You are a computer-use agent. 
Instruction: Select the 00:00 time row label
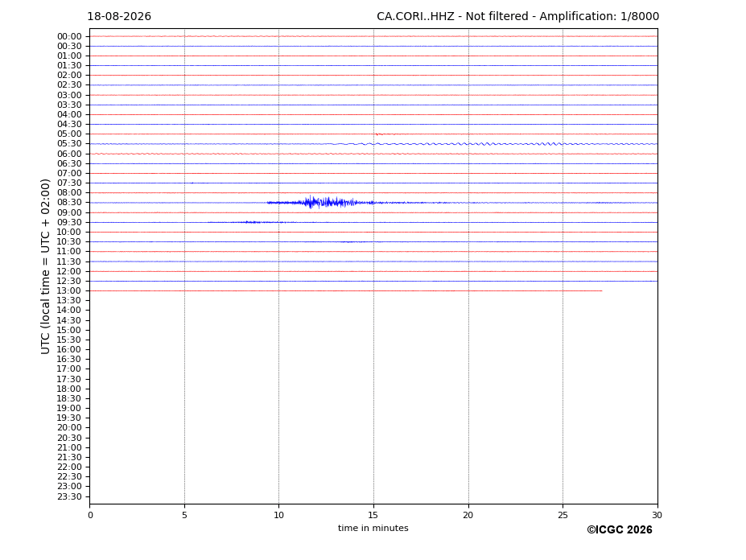69,37
